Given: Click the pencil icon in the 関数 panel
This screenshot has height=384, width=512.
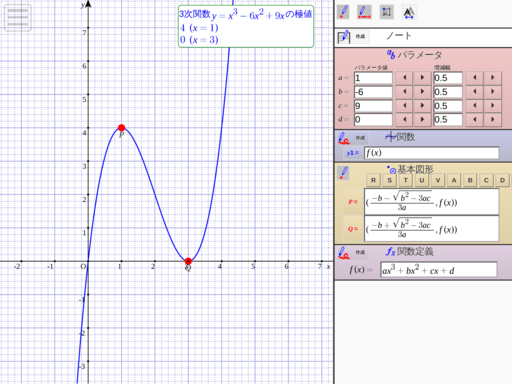Looking at the screenshot, I should [344, 138].
